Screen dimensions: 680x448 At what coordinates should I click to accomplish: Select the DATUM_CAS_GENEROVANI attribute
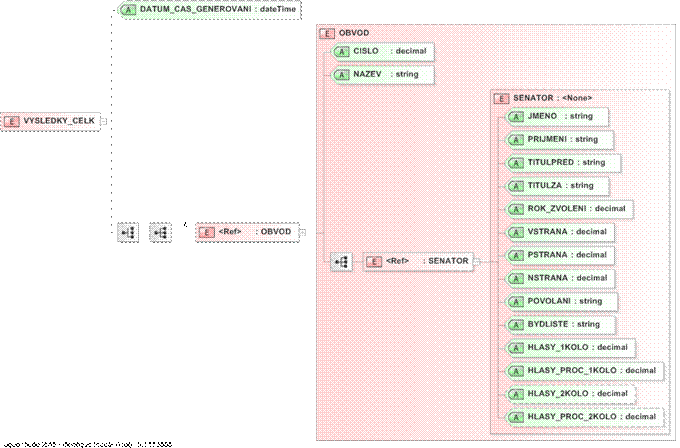click(210, 10)
